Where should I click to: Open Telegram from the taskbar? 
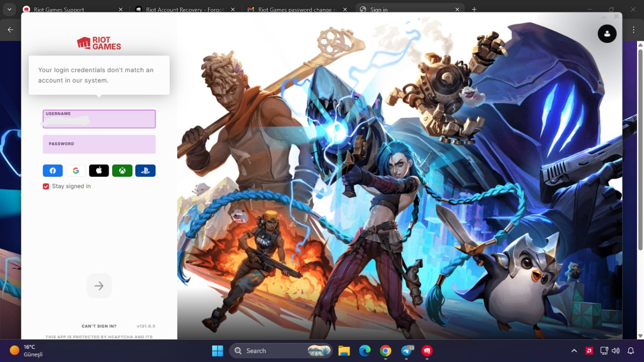pyautogui.click(x=407, y=351)
